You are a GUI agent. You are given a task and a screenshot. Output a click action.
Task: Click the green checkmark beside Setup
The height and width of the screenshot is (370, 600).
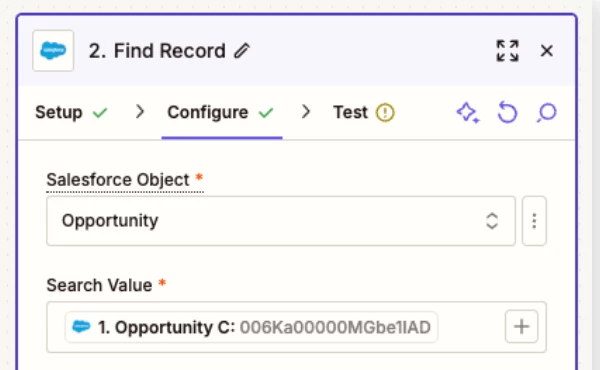[x=100, y=113]
